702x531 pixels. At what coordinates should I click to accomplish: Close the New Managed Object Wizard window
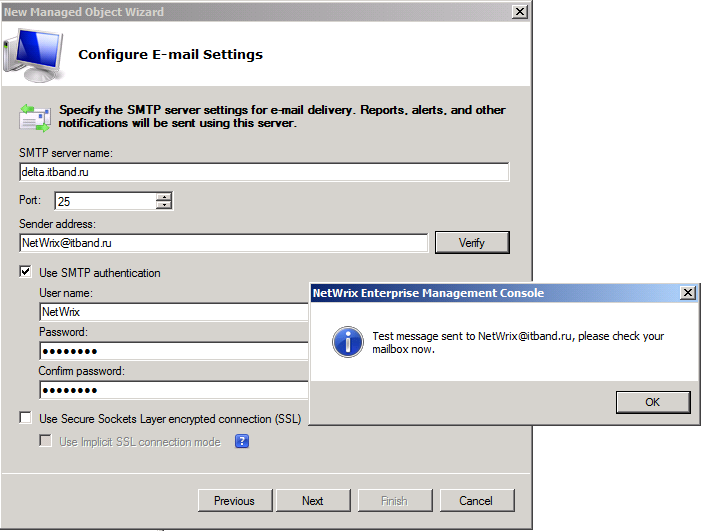(x=519, y=12)
